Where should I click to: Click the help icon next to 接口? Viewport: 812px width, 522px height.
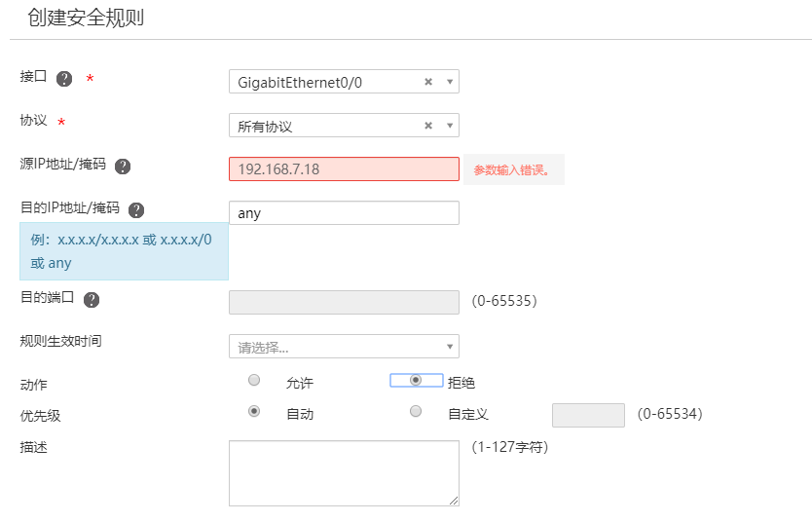64,79
